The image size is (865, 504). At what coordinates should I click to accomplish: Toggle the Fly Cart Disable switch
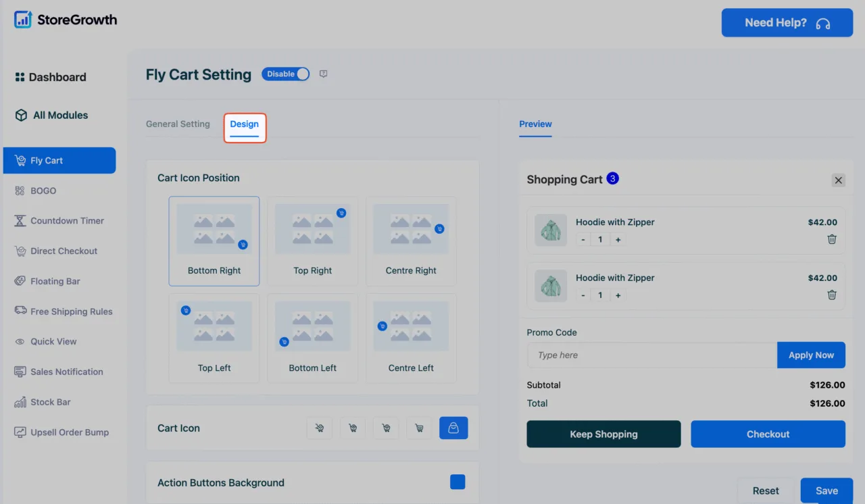pos(286,74)
